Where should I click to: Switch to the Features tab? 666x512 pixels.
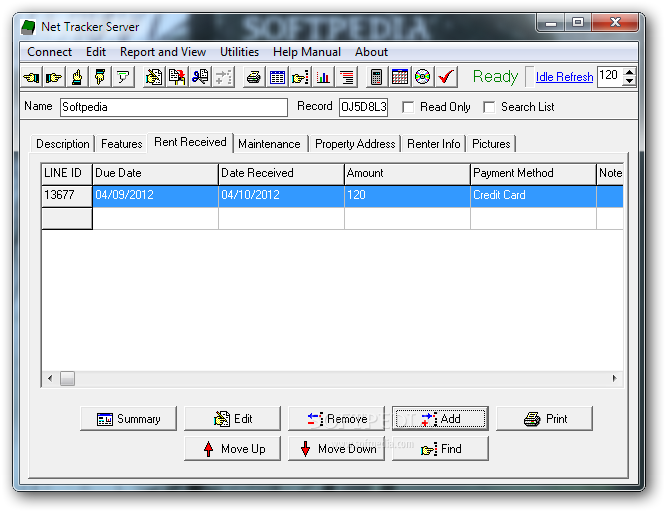pos(121,144)
